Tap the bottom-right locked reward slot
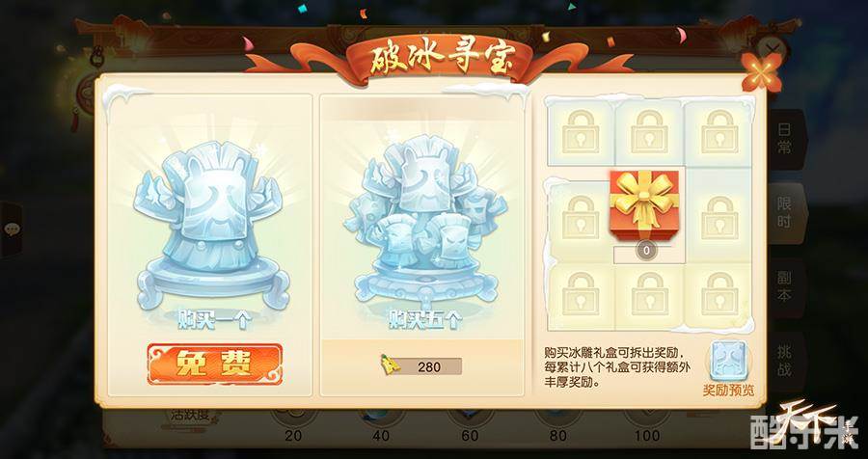868x459 pixels. point(719,295)
